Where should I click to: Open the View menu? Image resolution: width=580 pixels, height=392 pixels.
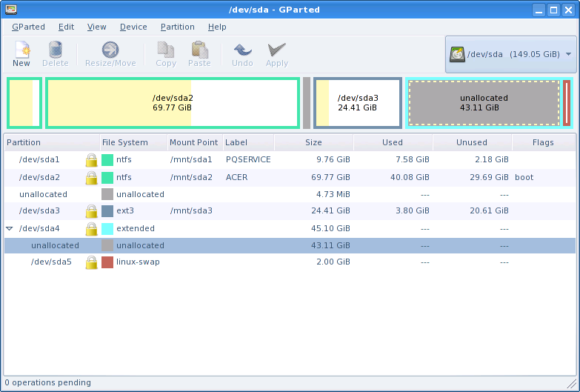tap(96, 27)
